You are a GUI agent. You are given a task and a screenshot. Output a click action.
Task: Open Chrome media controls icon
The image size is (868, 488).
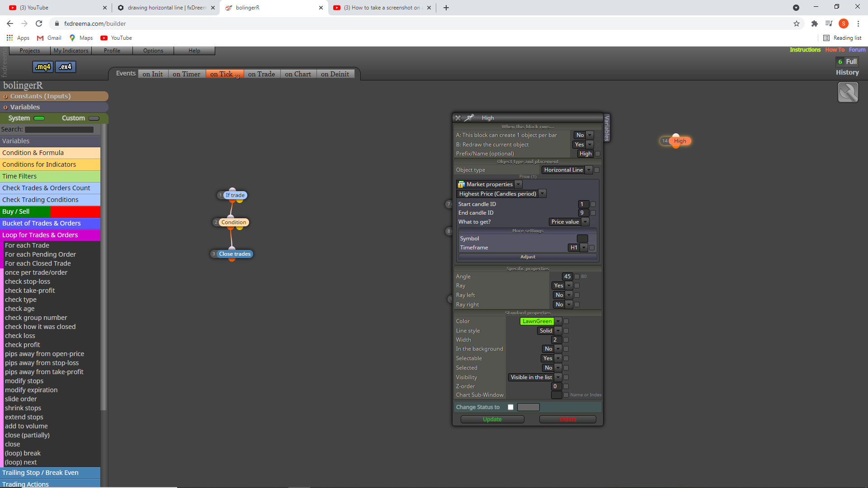click(x=829, y=23)
